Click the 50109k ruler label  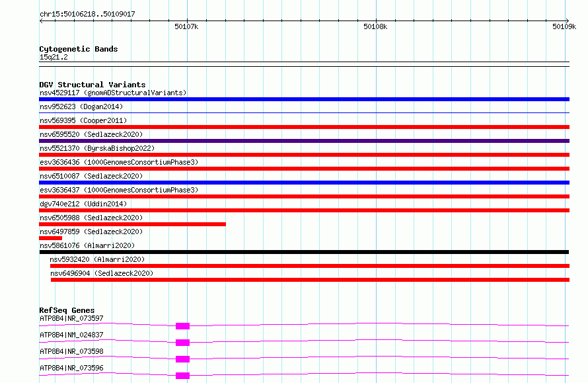pyautogui.click(x=564, y=26)
